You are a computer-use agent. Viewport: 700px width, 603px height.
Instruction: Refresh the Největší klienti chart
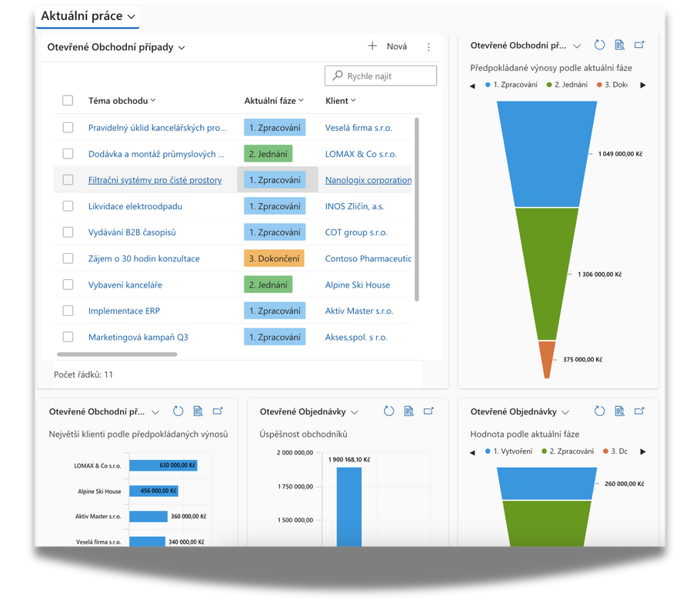click(x=178, y=411)
